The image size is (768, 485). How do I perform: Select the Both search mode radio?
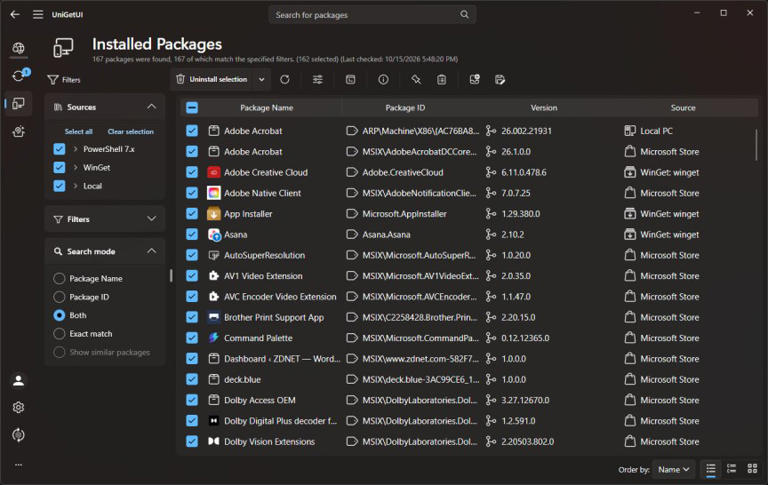click(x=59, y=315)
